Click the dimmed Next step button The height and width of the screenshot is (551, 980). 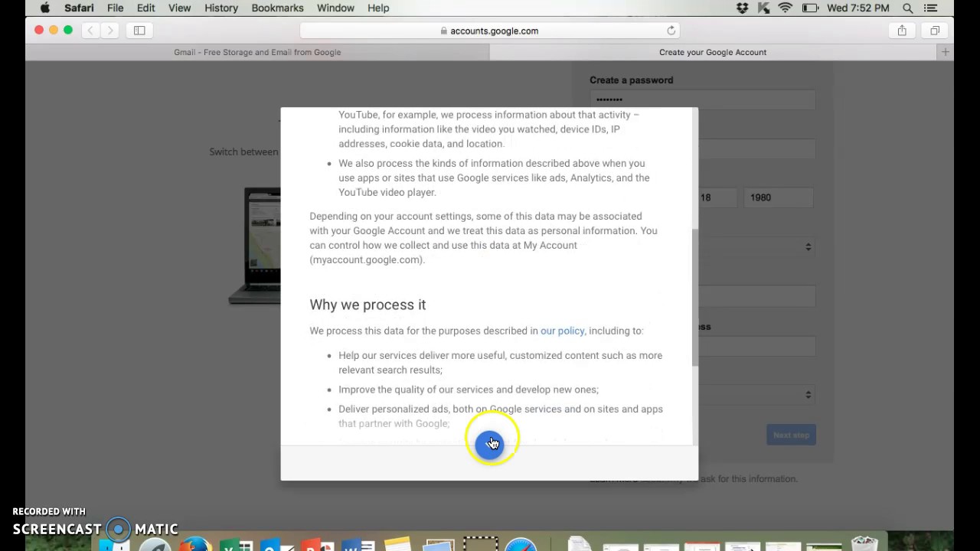tap(791, 435)
